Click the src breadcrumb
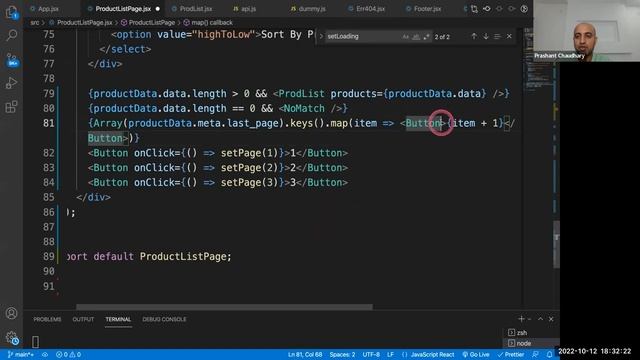Image resolution: width=640 pixels, height=360 pixels. tap(35, 22)
